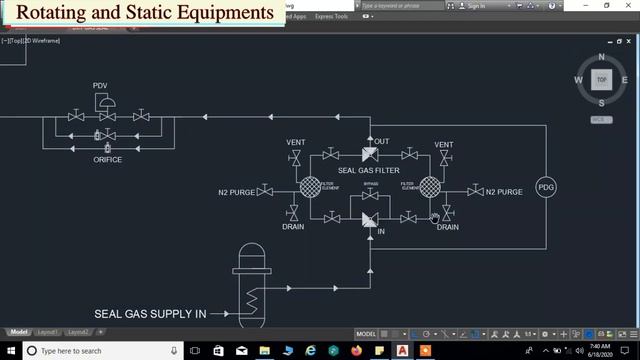The width and height of the screenshot is (640, 360).
Task: Open polar tracking angle dropdown arrow
Action: point(436,334)
